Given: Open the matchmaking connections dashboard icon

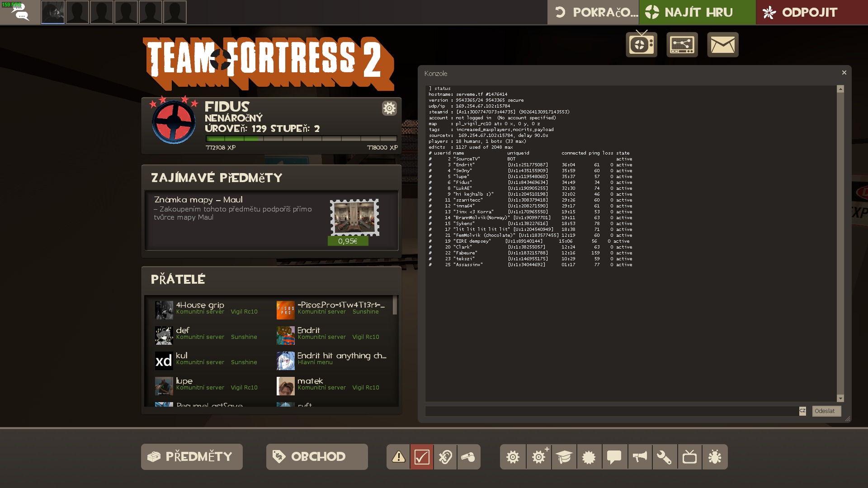Looking at the screenshot, I should 682,45.
